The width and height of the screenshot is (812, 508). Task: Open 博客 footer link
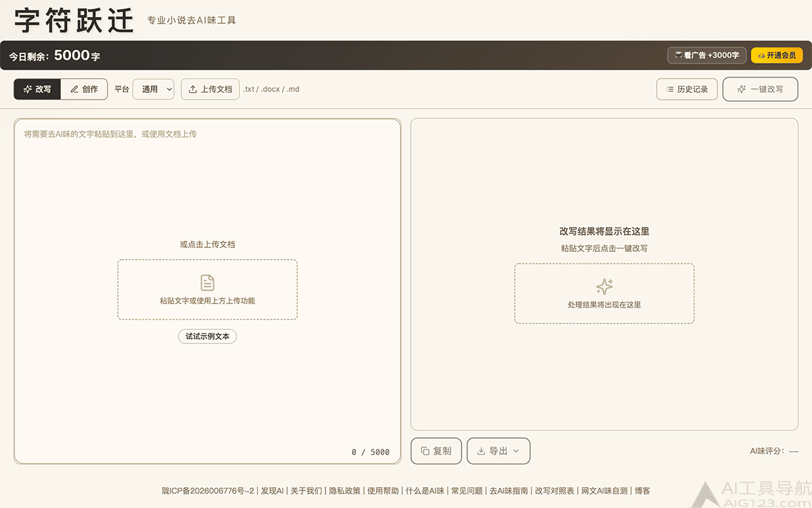pyautogui.click(x=642, y=491)
